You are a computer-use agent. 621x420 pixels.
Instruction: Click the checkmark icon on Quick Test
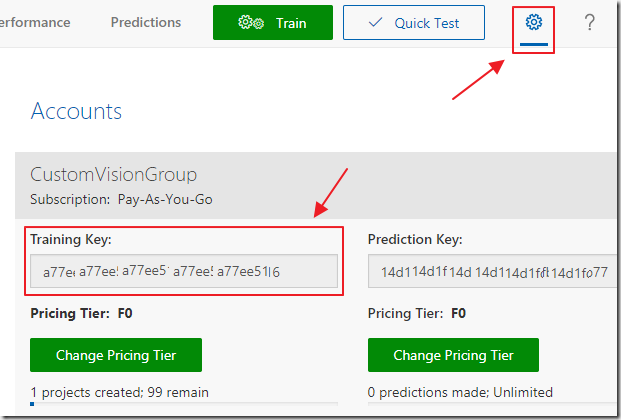tap(375, 22)
